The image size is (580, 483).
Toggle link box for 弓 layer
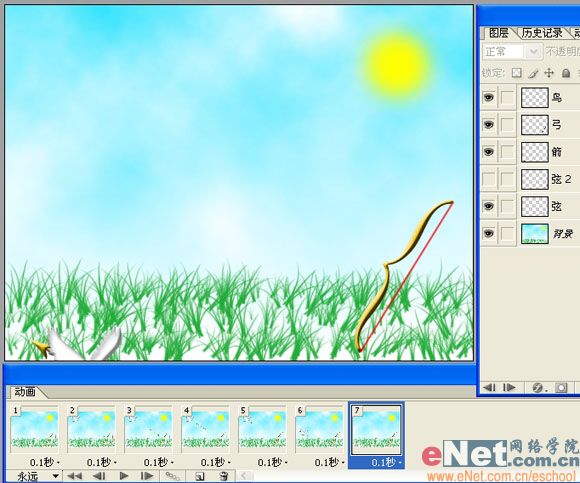pyautogui.click(x=507, y=125)
